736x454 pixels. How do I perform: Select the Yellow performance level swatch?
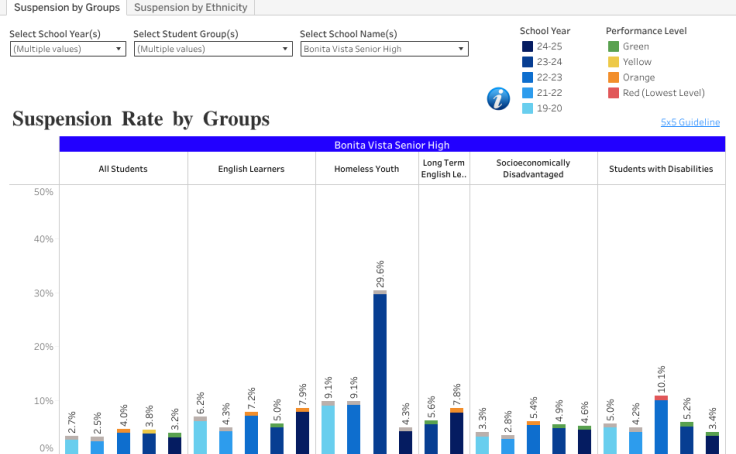click(x=613, y=62)
